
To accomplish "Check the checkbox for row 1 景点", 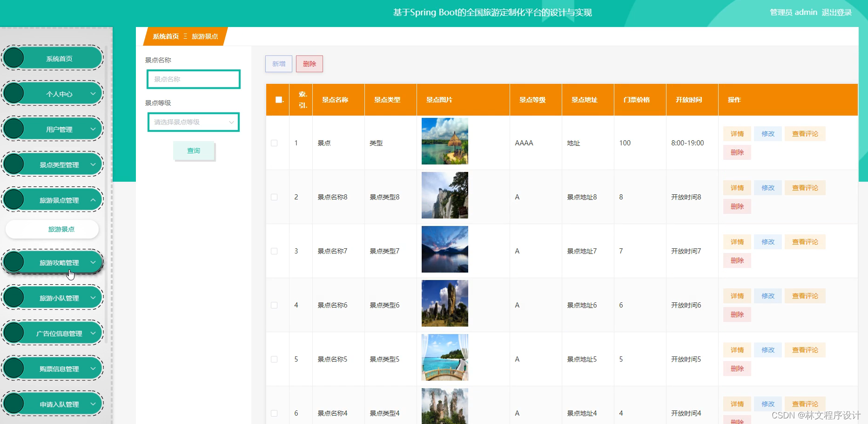I will (x=274, y=143).
